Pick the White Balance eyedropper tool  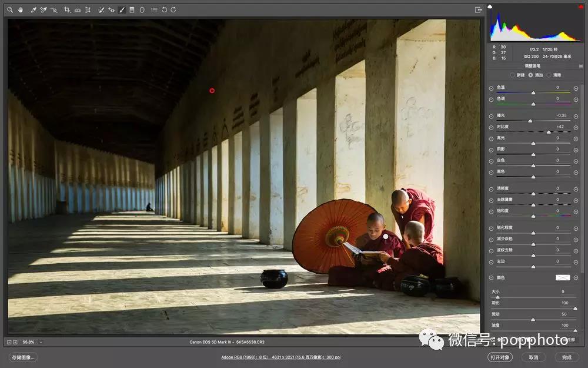click(33, 9)
